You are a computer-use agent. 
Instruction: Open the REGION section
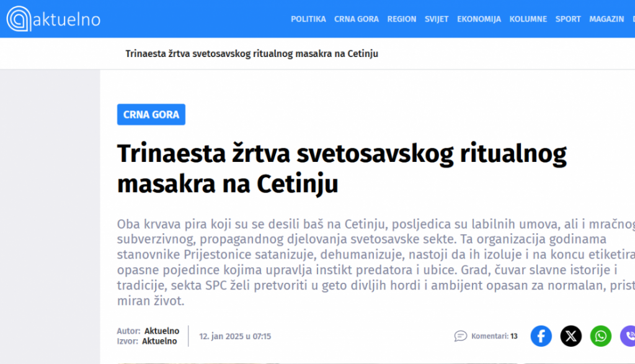402,19
